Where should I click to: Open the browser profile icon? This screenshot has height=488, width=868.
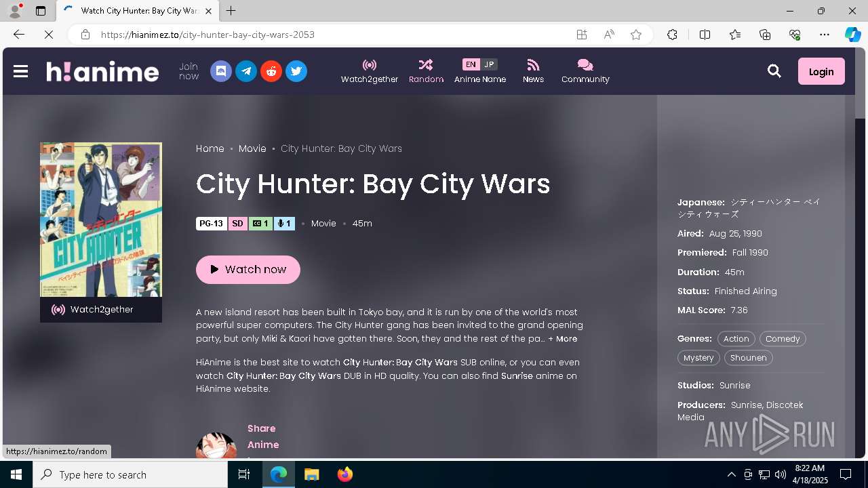point(14,11)
